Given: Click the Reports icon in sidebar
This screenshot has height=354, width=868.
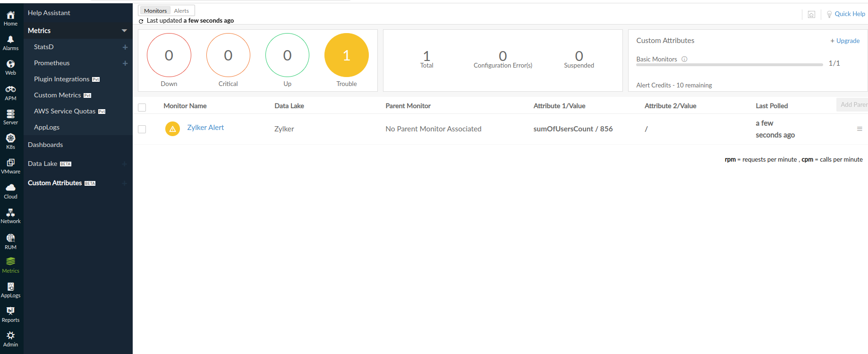Looking at the screenshot, I should (x=10, y=311).
